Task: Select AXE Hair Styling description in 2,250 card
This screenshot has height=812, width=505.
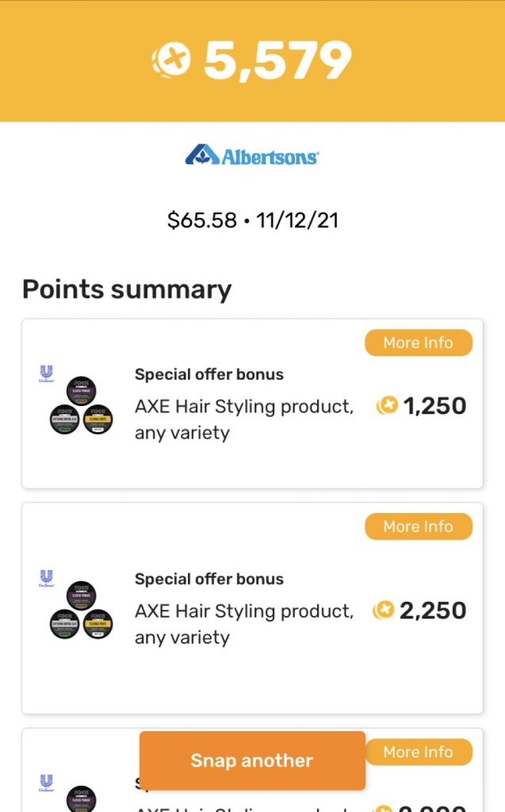Action: [244, 624]
